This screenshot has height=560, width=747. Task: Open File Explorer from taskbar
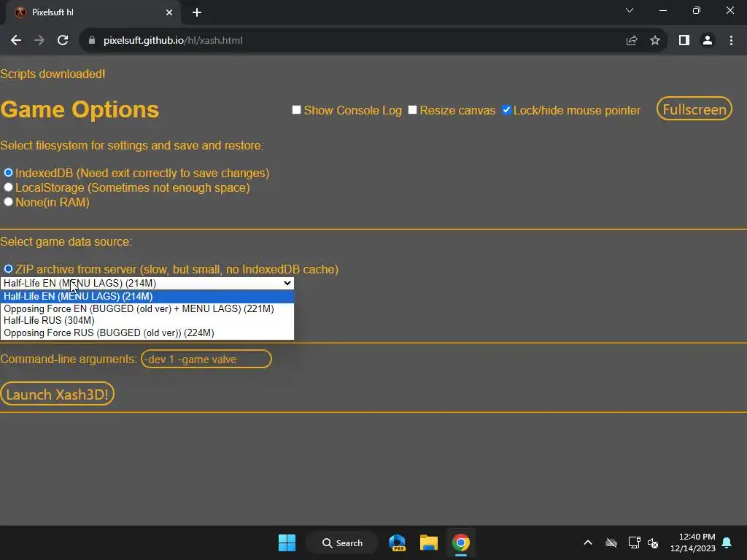pyautogui.click(x=429, y=542)
